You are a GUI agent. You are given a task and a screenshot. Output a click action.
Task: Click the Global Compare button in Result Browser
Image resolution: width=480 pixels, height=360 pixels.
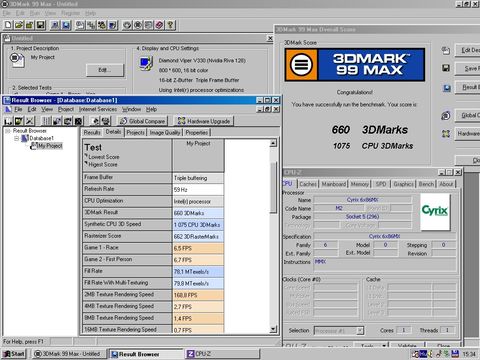[x=142, y=121]
